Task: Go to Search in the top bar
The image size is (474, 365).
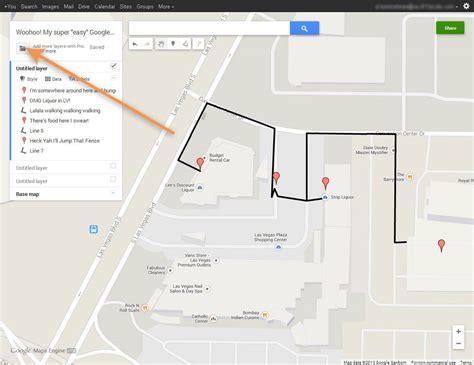Action: coord(29,6)
